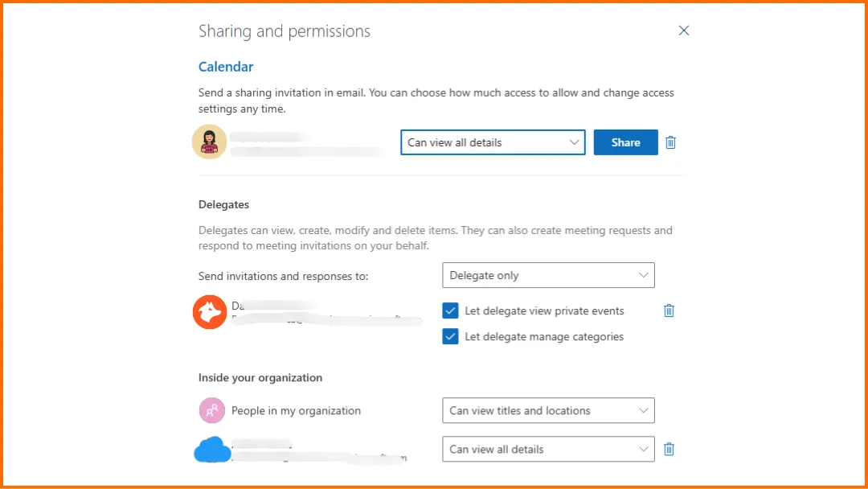Image resolution: width=868 pixels, height=489 pixels.
Task: Uncheck Let delegate manage categories
Action: click(x=450, y=336)
